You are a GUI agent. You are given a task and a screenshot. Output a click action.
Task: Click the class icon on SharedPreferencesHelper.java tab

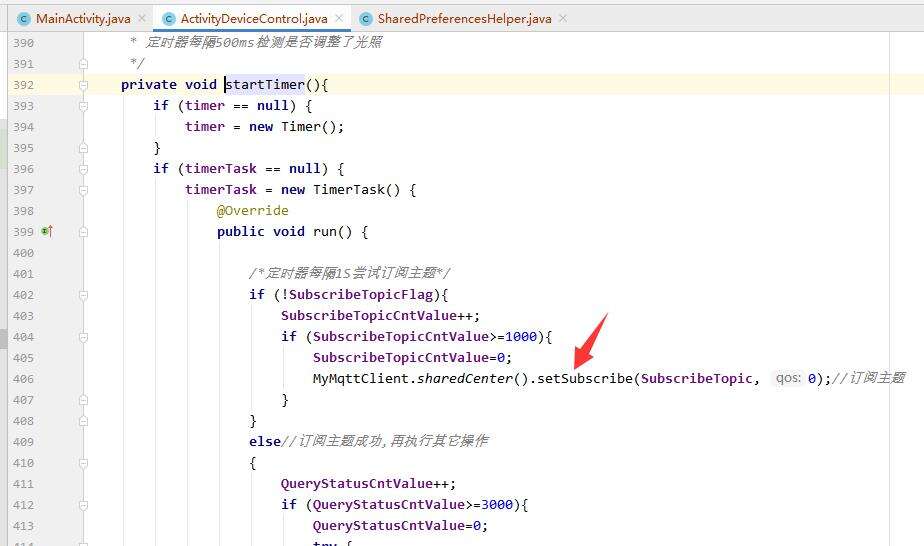(365, 19)
